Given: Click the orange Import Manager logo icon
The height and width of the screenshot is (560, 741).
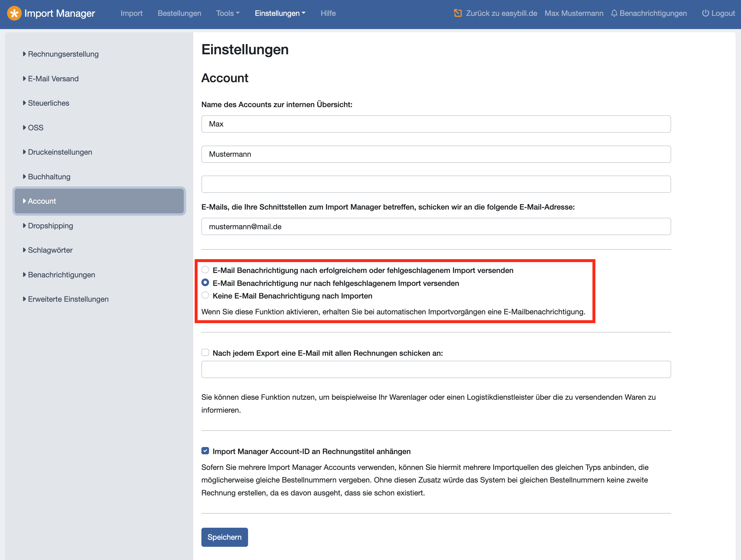Looking at the screenshot, I should pos(14,14).
